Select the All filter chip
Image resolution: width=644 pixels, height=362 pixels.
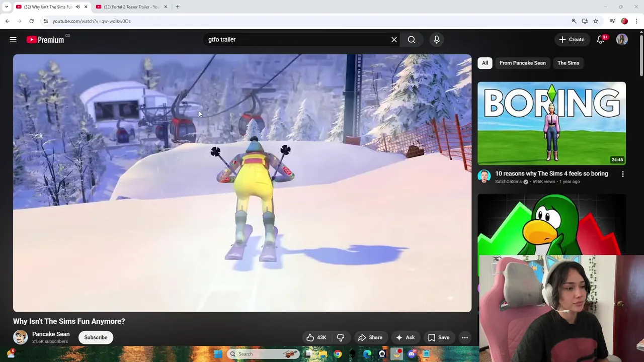pos(485,63)
